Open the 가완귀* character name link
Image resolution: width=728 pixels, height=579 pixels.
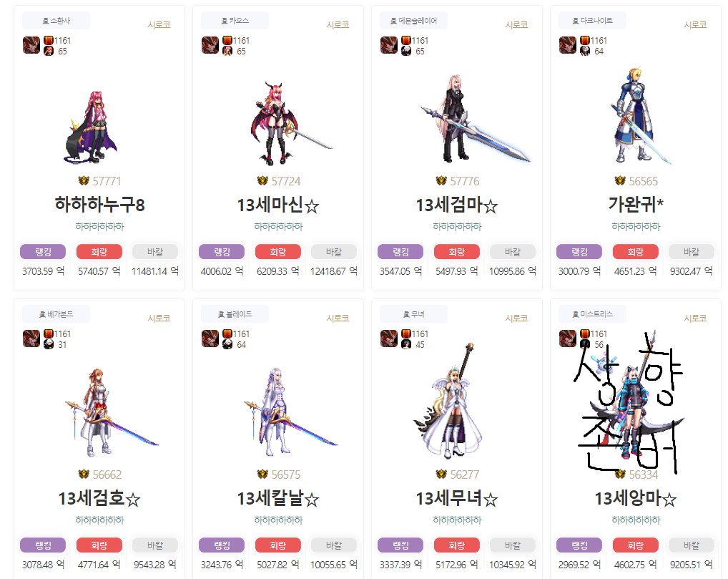[x=636, y=205]
